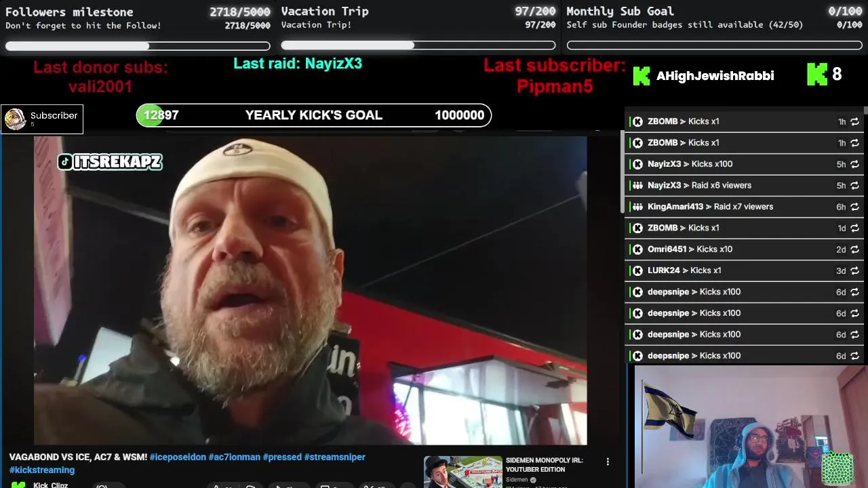Click the replay icon on NayizX3 Kicks x100

coord(854,164)
